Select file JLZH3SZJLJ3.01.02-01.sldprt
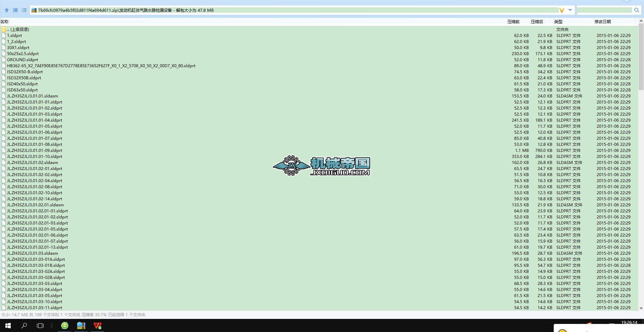The width and height of the screenshot is (644, 332). pyautogui.click(x=35, y=169)
